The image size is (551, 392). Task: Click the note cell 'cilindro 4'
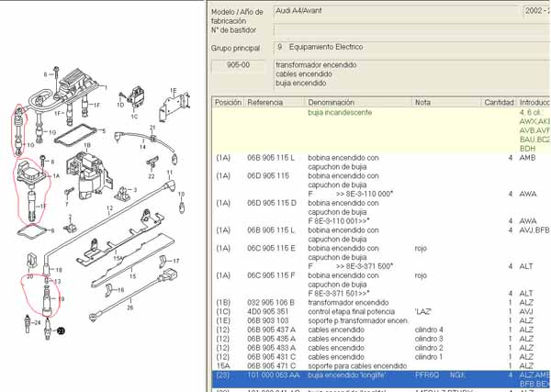pos(429,330)
